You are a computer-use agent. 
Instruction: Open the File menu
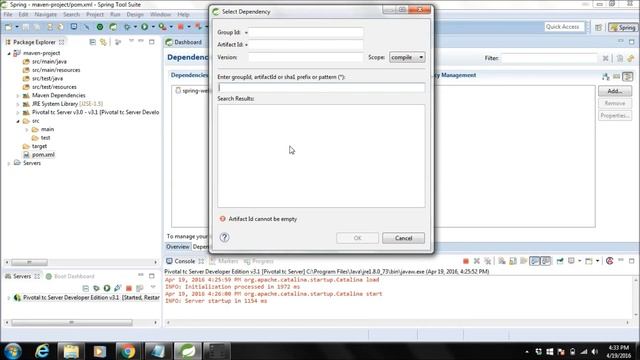[8, 14]
